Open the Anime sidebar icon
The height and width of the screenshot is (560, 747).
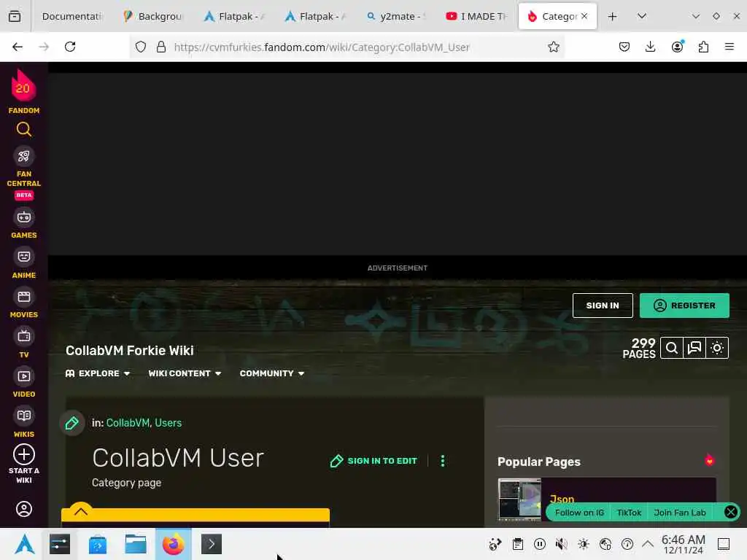point(24,257)
